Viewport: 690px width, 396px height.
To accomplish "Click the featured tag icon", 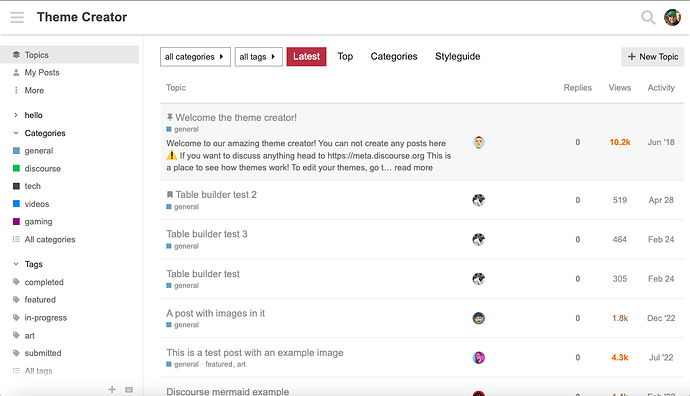I will 16,300.
